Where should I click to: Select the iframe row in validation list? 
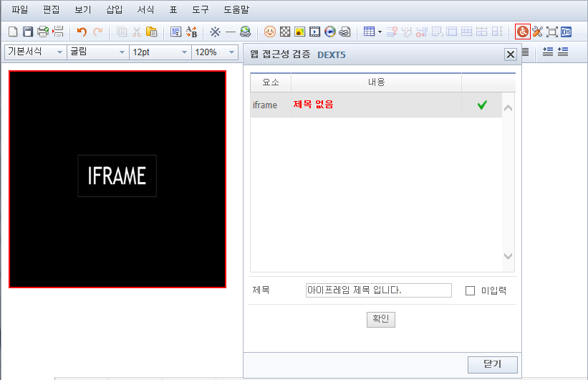click(376, 105)
